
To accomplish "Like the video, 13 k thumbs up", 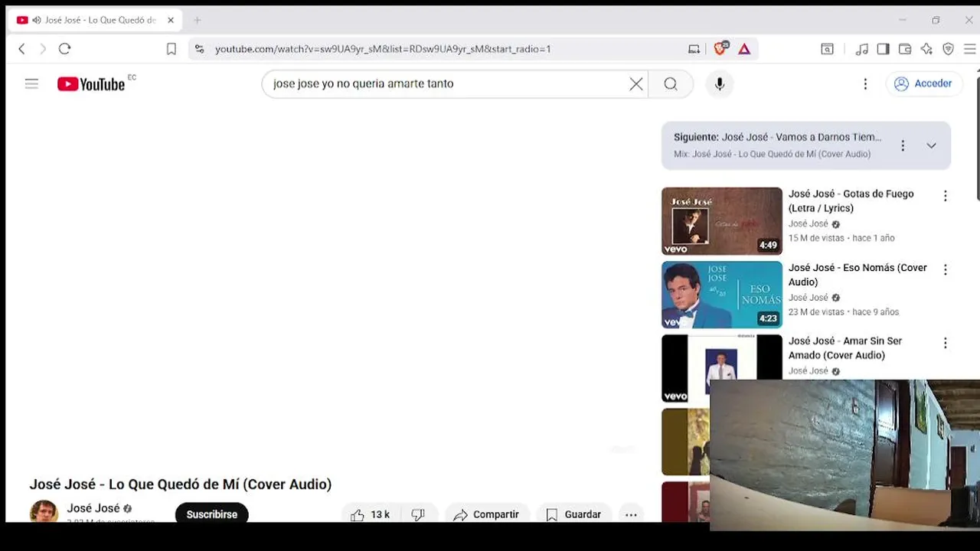I will (x=371, y=514).
